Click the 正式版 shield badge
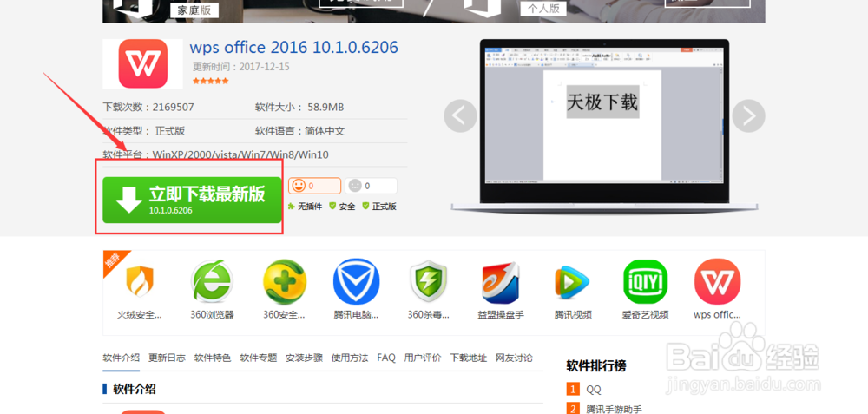 click(x=379, y=207)
